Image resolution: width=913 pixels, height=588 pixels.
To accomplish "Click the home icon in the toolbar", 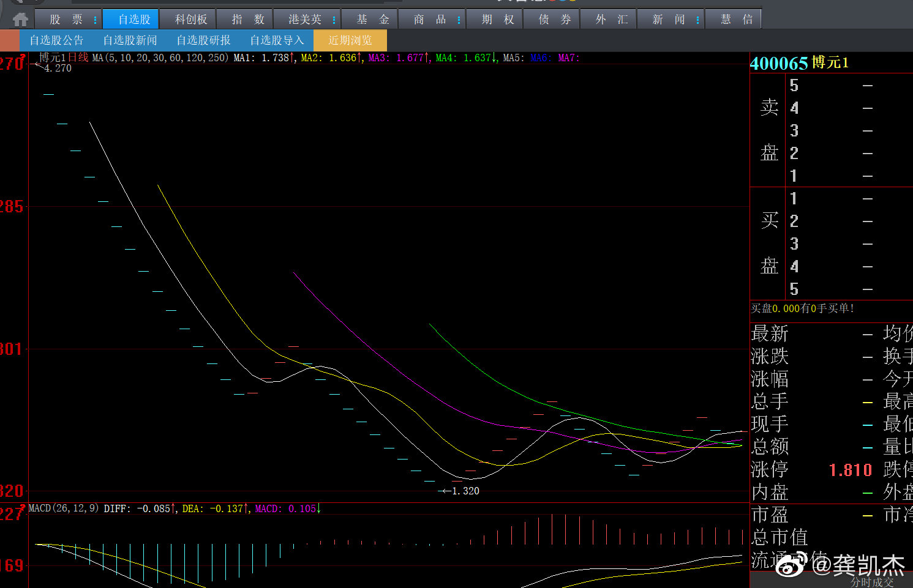I will point(20,20).
